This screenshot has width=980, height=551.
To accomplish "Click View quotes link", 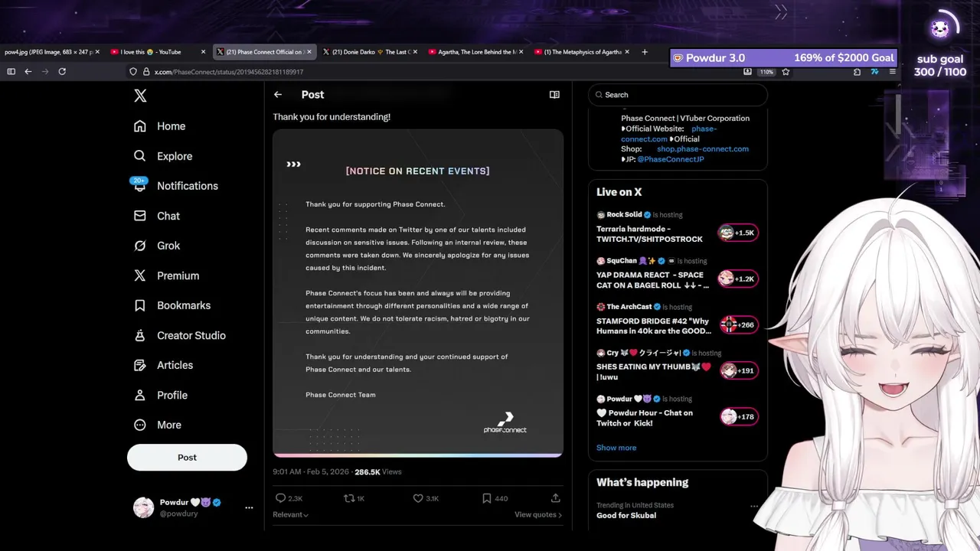I will 538,515.
